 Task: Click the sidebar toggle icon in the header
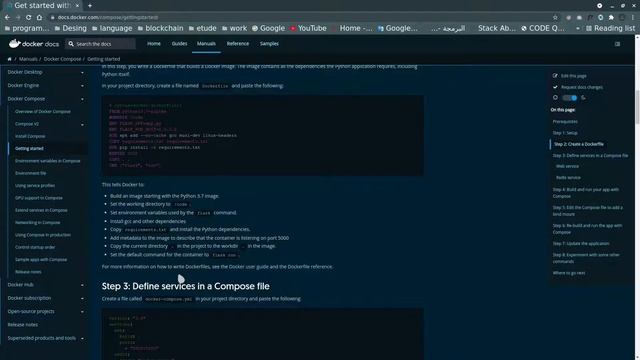click(617, 44)
